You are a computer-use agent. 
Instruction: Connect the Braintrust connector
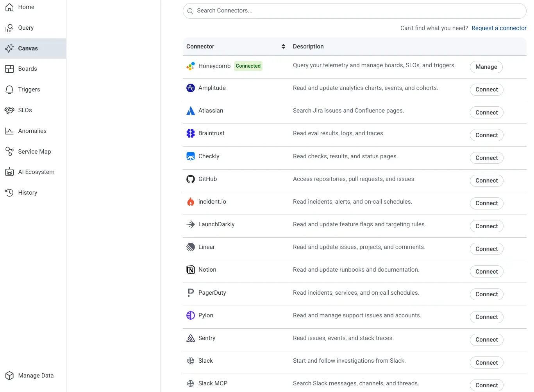pyautogui.click(x=487, y=135)
